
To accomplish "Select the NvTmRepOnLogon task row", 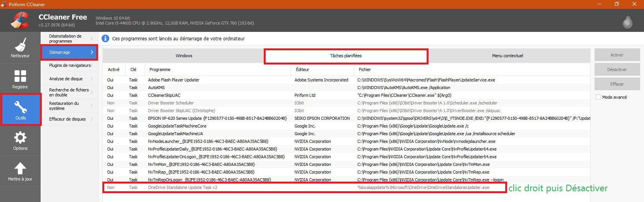I will tap(347, 179).
